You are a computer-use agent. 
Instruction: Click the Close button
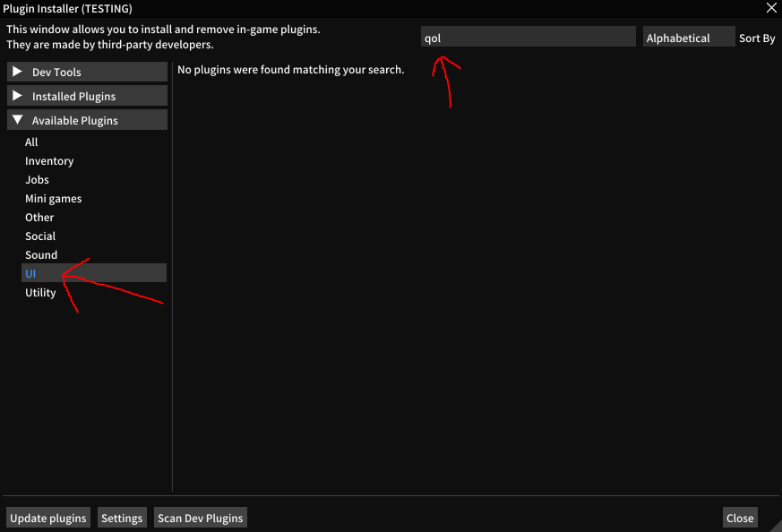740,517
